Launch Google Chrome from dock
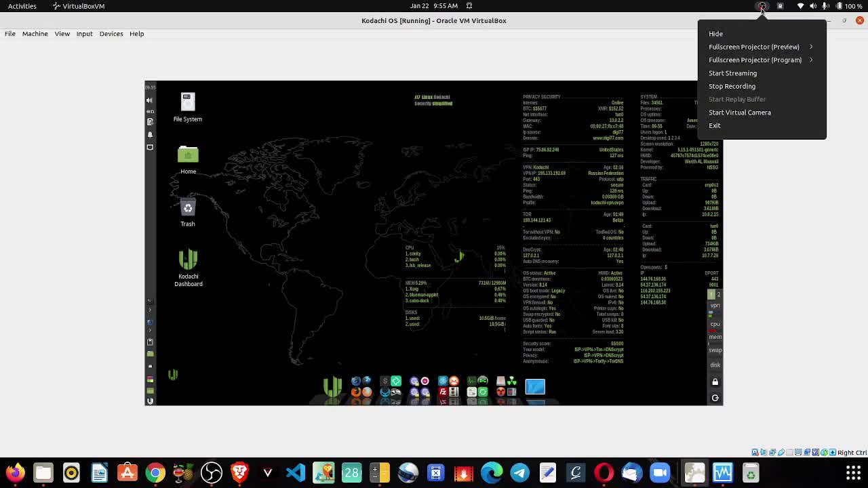Image resolution: width=868 pixels, height=488 pixels. 155,472
